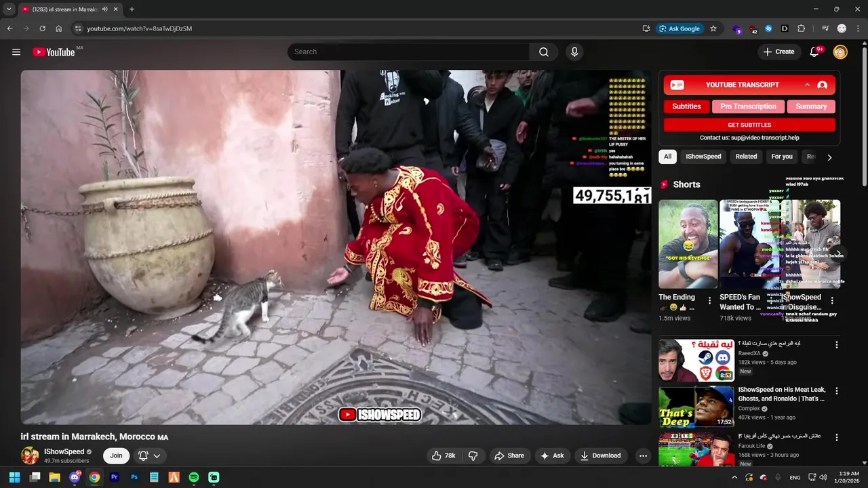
Task: Show more filter chips with arrow
Action: pyautogui.click(x=829, y=157)
